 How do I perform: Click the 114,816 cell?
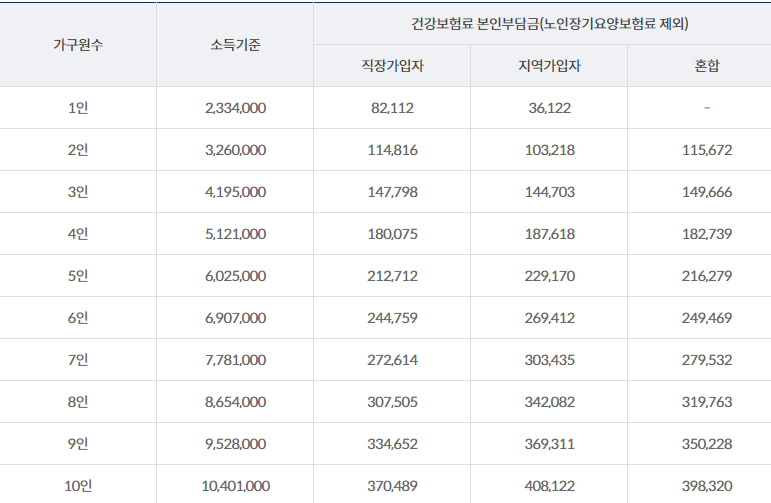point(392,150)
